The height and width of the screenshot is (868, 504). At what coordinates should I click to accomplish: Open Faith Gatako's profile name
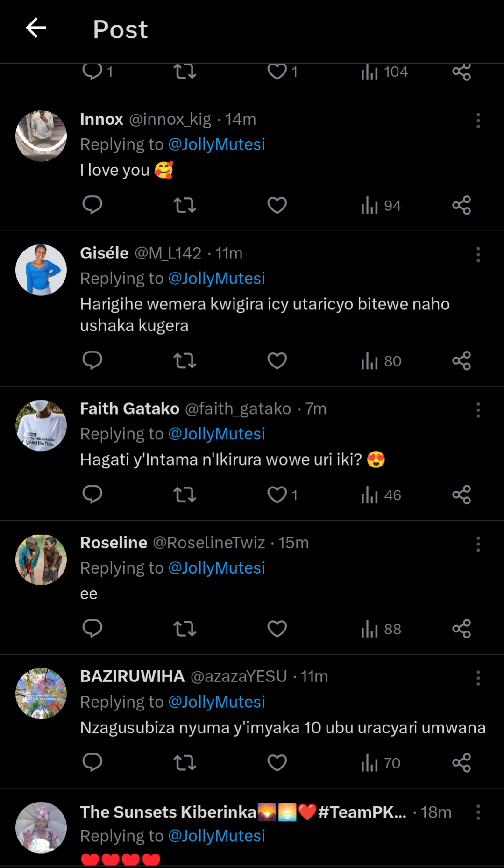[129, 409]
